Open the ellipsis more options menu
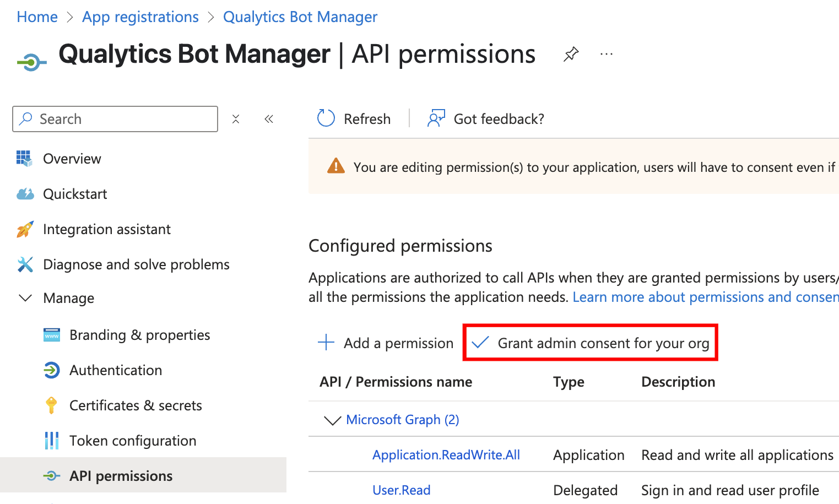Viewport: 839px width, 504px height. tap(607, 54)
